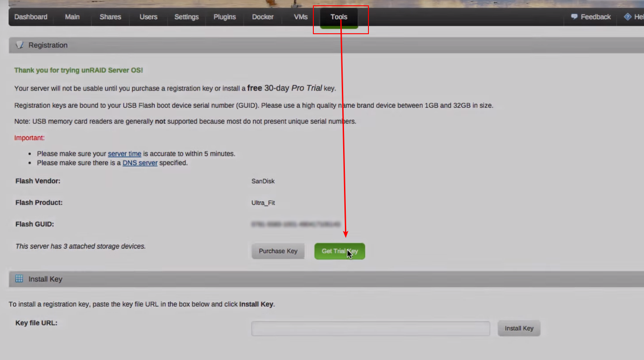Viewport: 644px width, 360px height.
Task: Select the highlighted Tools tab
Action: pos(339,17)
